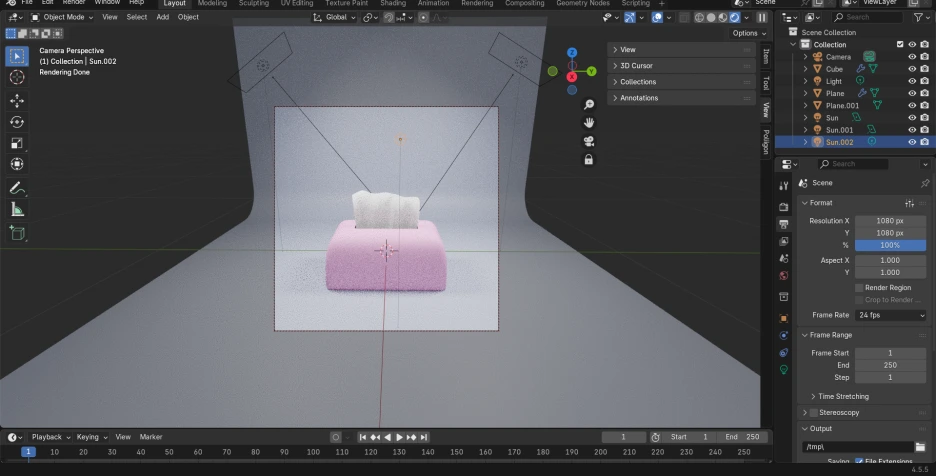Select the Rotate tool

pyautogui.click(x=17, y=121)
